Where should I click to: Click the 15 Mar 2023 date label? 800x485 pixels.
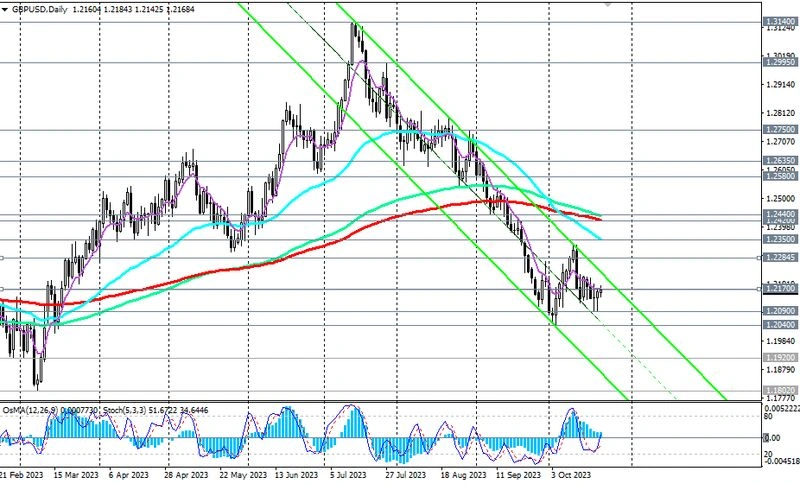click(77, 475)
